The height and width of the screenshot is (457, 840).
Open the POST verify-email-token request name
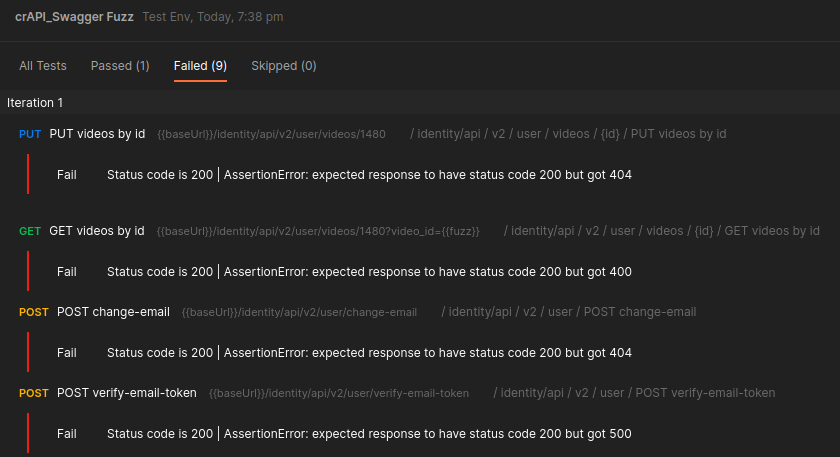pyautogui.click(x=127, y=393)
